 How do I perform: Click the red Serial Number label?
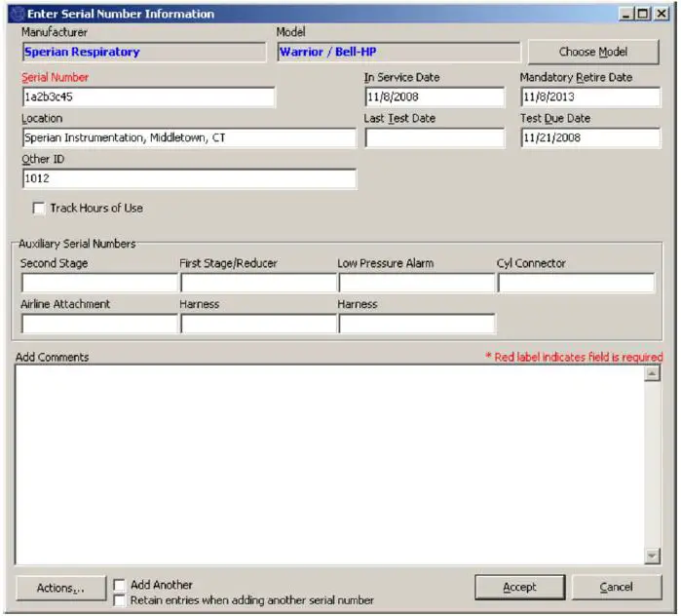(x=56, y=77)
